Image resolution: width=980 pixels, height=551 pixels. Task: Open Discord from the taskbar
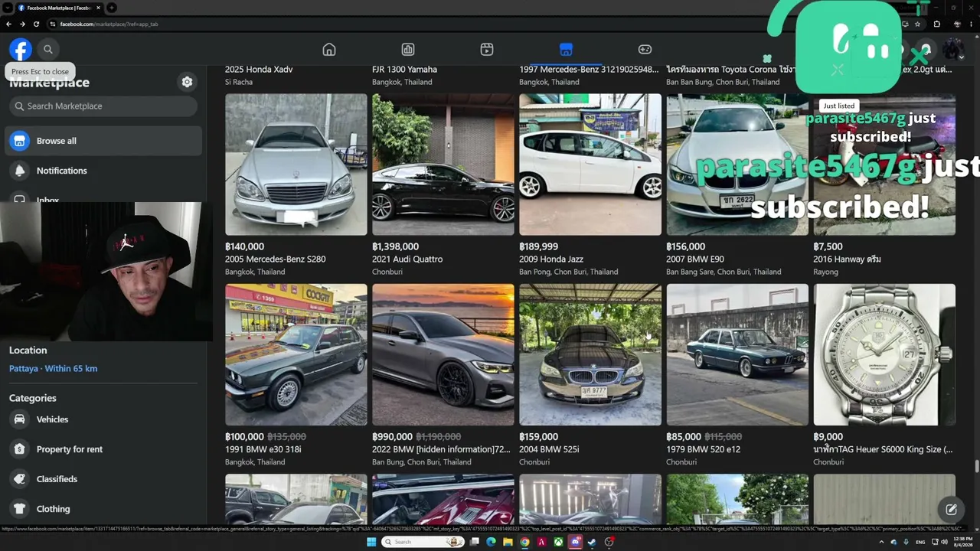point(575,542)
